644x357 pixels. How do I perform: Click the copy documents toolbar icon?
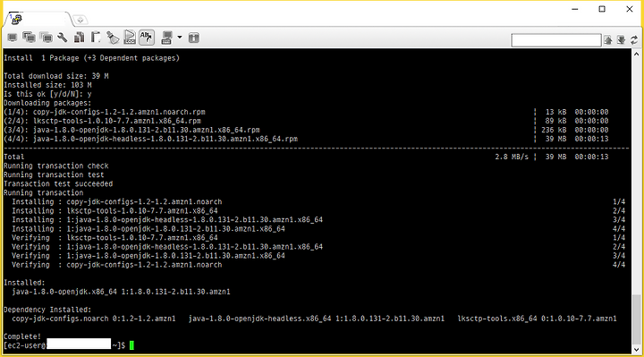80,38
